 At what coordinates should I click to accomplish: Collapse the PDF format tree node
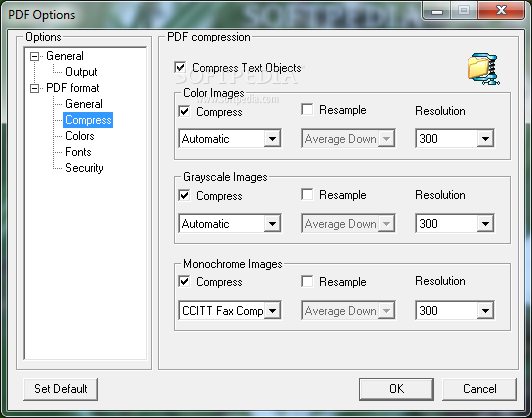(34, 88)
